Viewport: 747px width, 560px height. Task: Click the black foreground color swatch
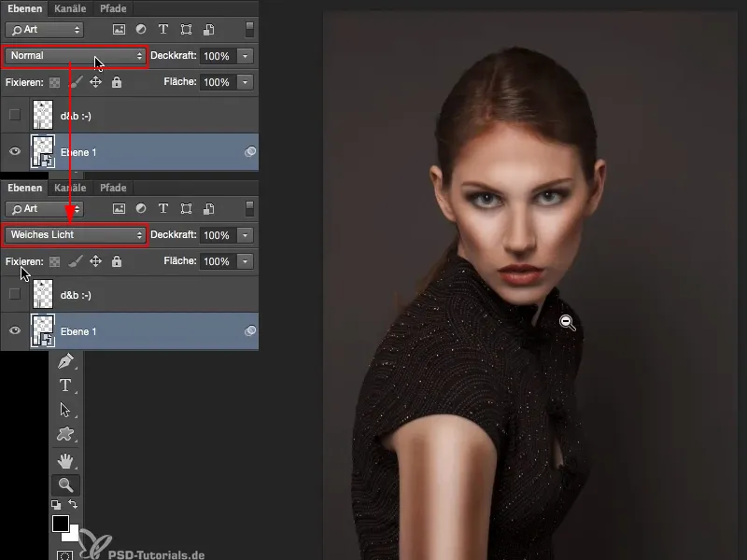click(63, 524)
